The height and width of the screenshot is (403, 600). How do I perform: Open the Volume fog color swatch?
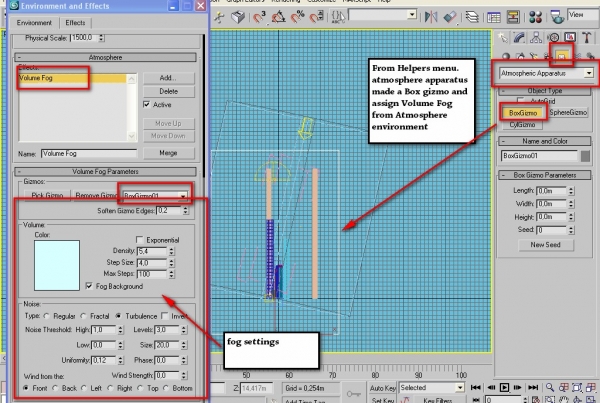pos(57,265)
